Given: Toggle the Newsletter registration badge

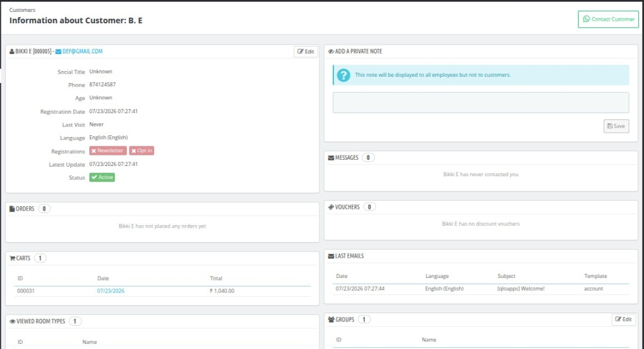Looking at the screenshot, I should click(x=108, y=151).
